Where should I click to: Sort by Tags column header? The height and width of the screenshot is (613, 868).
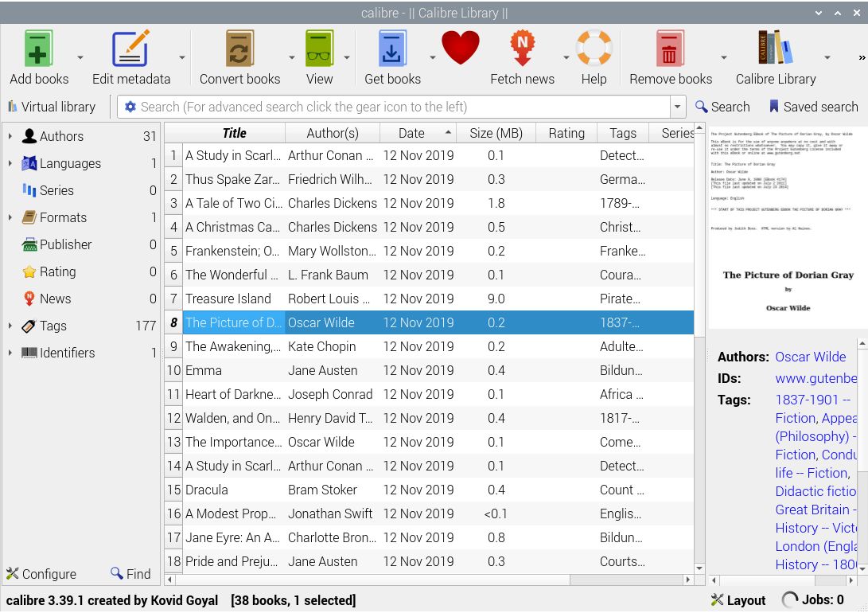623,134
